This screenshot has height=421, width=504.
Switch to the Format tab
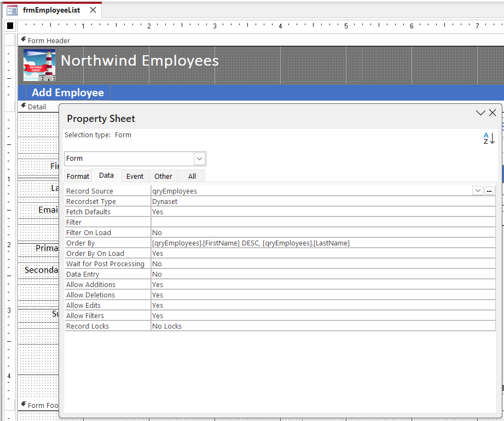click(78, 176)
